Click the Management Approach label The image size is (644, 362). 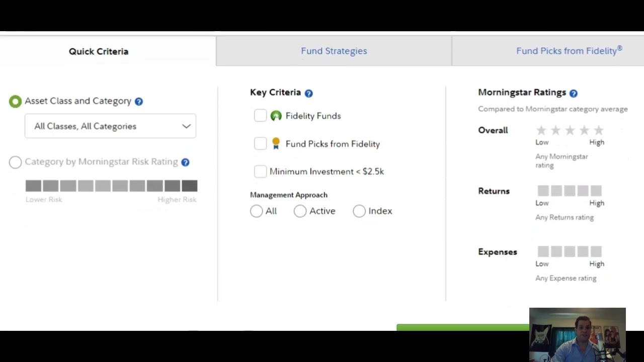point(289,195)
